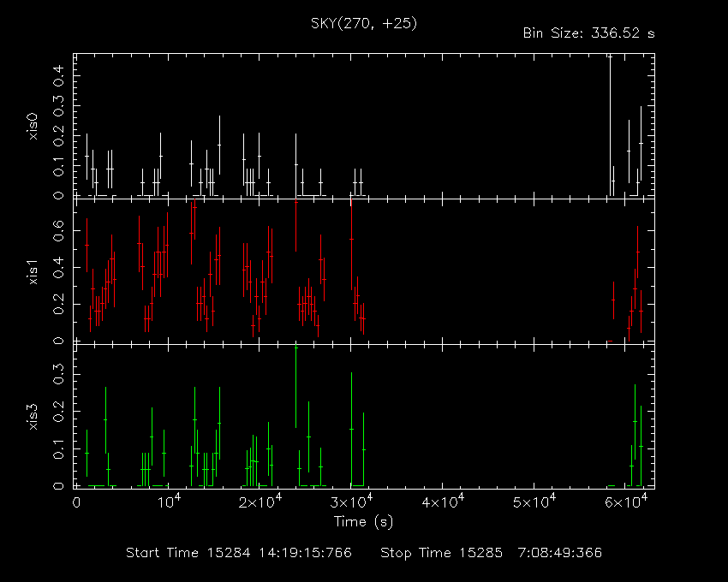Click the x-axis origin label 0

click(x=76, y=502)
